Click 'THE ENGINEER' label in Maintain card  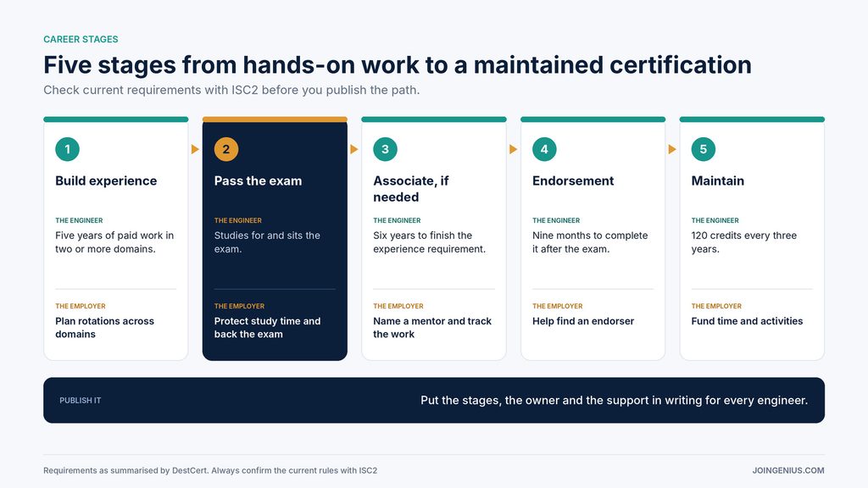coord(715,220)
